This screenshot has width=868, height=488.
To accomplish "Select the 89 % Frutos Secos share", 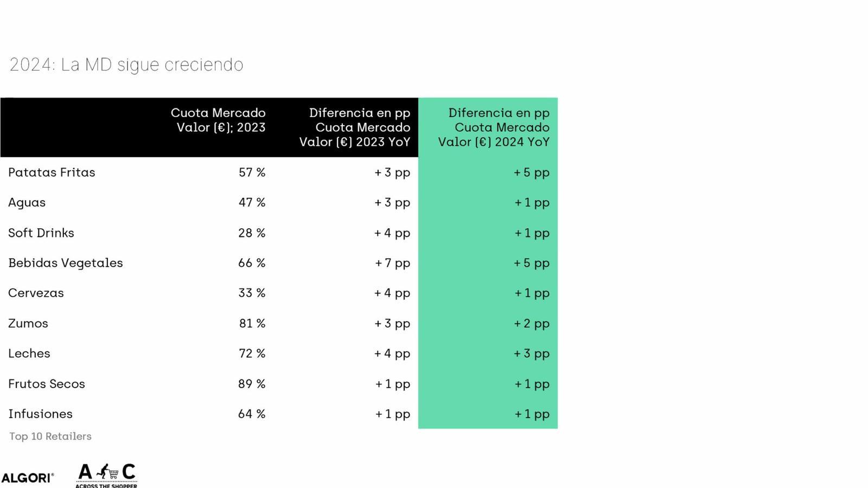I will 252,384.
